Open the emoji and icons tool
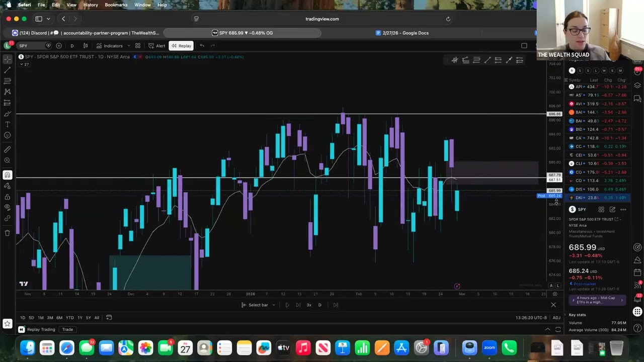The image size is (644, 362). click(x=8, y=135)
